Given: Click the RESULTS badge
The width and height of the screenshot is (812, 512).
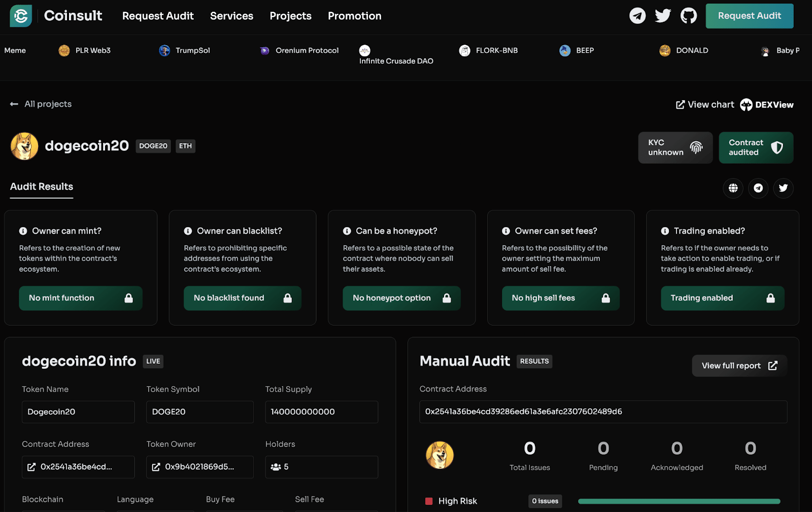Looking at the screenshot, I should point(534,361).
